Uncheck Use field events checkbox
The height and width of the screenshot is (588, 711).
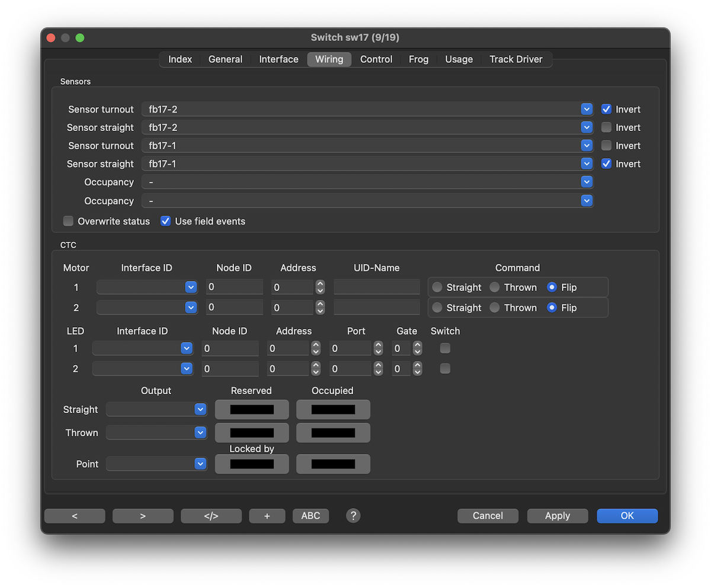(166, 221)
